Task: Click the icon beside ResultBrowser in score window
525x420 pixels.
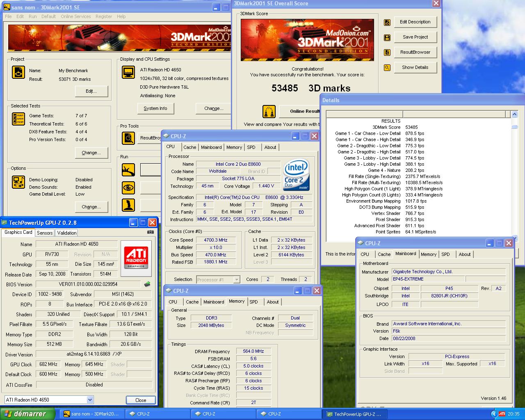Action: point(387,52)
